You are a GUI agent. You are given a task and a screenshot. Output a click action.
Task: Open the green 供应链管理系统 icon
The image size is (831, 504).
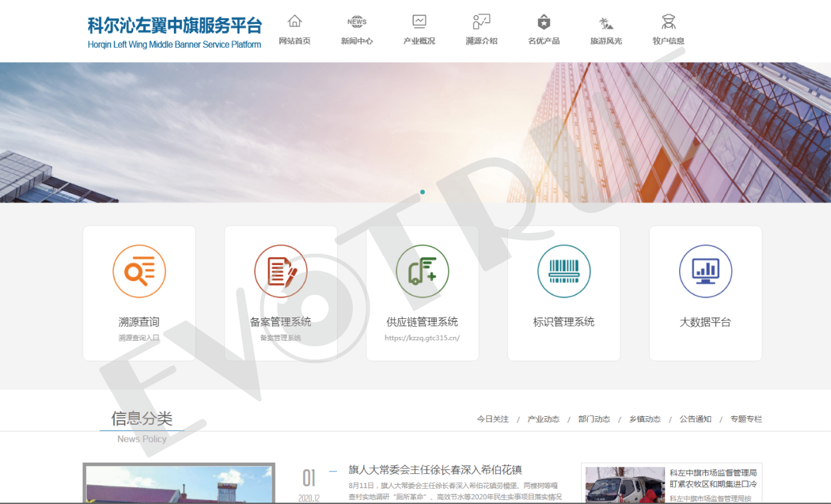[422, 271]
